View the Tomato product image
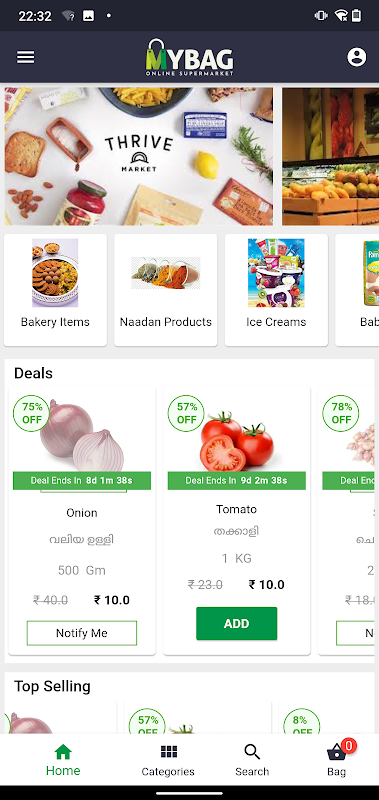The height and width of the screenshot is (800, 379). point(237,441)
